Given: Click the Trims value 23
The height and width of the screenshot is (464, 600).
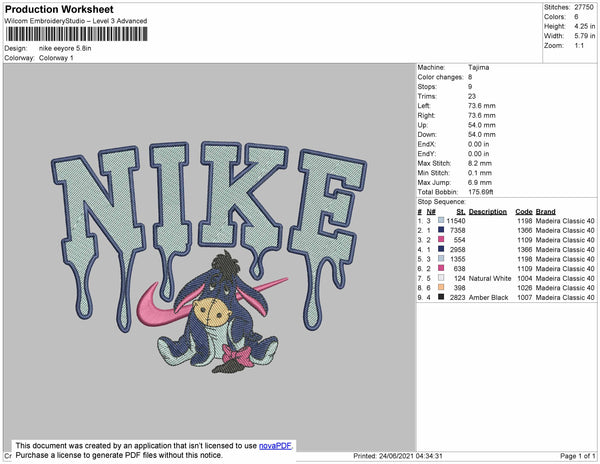Looking at the screenshot, I should click(x=472, y=96).
